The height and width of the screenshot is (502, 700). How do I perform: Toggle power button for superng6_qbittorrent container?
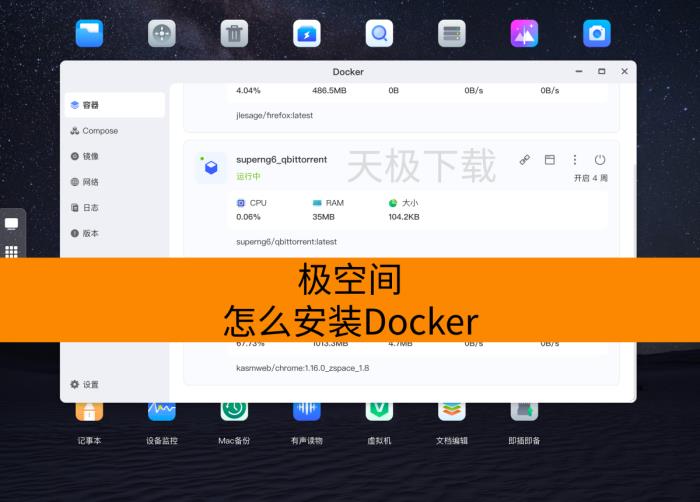(600, 160)
